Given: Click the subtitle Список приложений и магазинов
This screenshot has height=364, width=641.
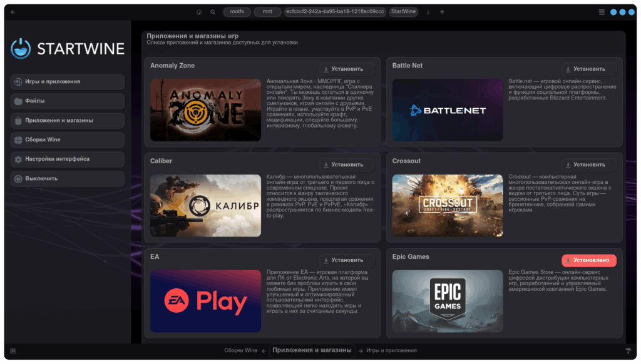Looking at the screenshot, I should coord(222,43).
